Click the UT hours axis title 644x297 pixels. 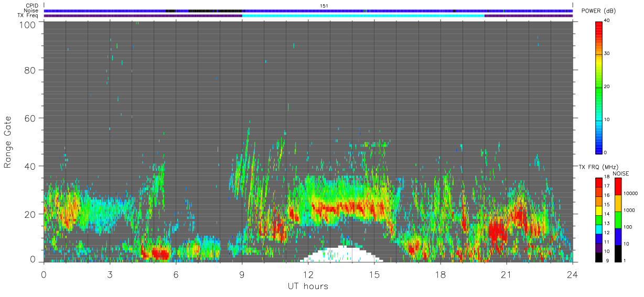[308, 286]
